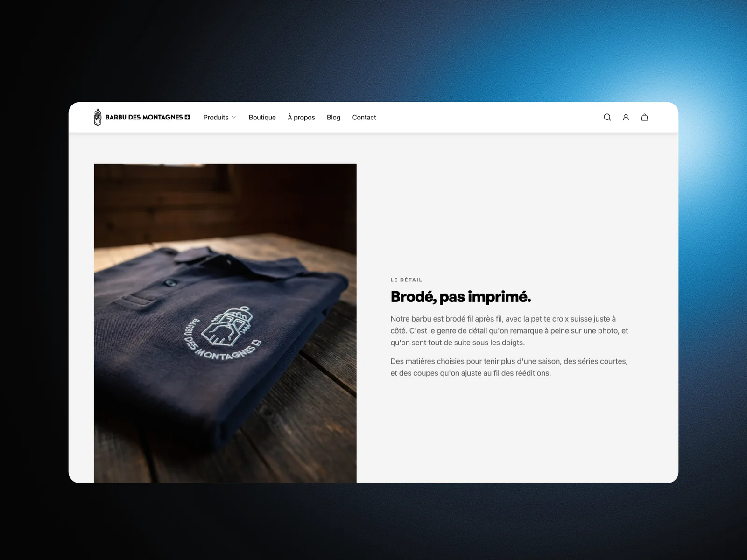Click the Barbu des Montagnes brand name
The width and height of the screenshot is (747, 560).
148,117
